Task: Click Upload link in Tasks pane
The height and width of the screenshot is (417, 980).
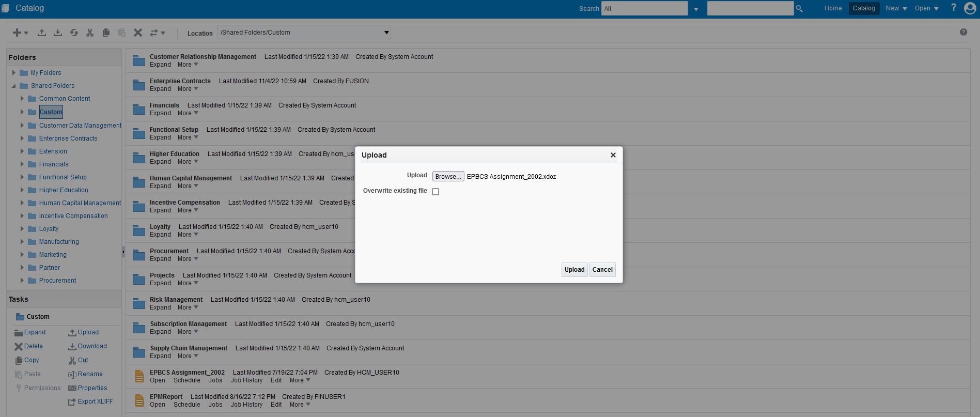Action: tap(88, 332)
